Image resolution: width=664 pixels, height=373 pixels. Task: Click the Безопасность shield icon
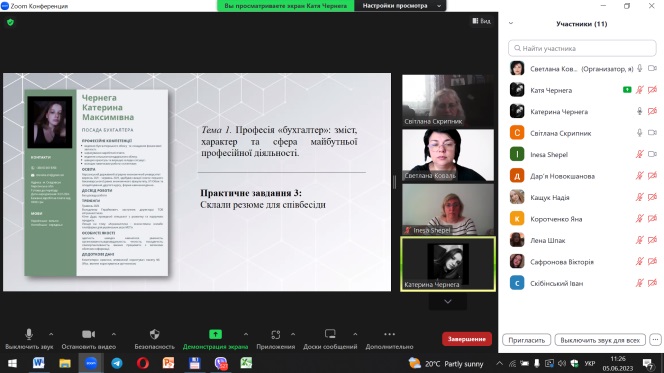[155, 334]
